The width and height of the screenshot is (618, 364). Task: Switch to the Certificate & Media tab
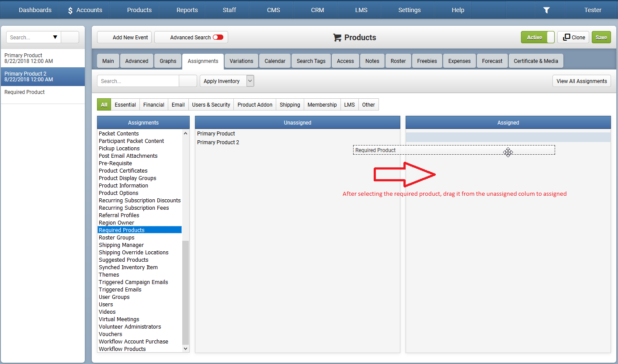(x=536, y=61)
